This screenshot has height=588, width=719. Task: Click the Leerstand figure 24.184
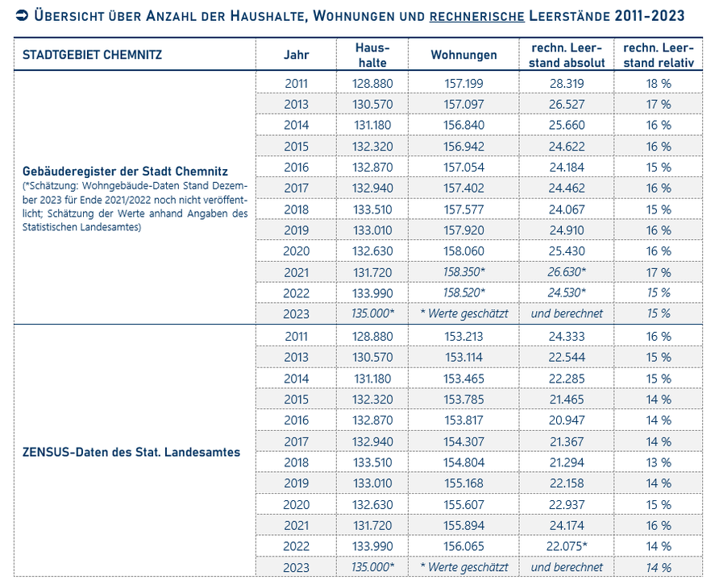pyautogui.click(x=567, y=168)
